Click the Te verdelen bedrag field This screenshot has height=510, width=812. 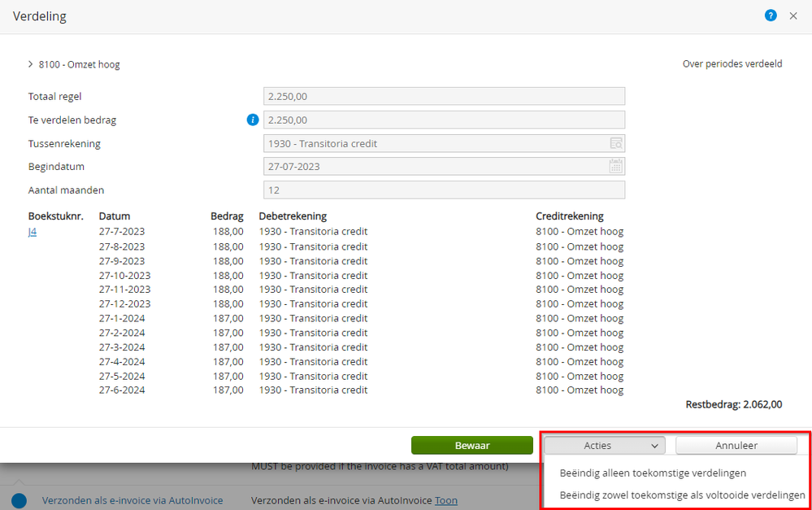point(444,120)
